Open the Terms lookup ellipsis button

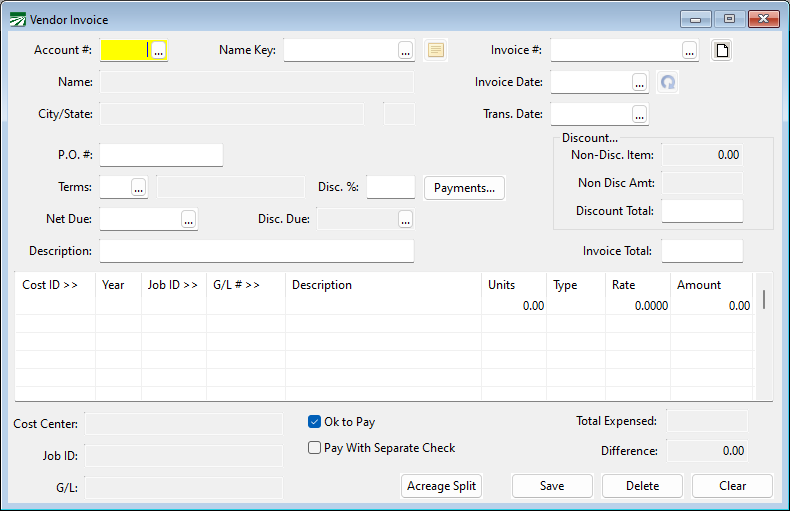[x=139, y=187]
